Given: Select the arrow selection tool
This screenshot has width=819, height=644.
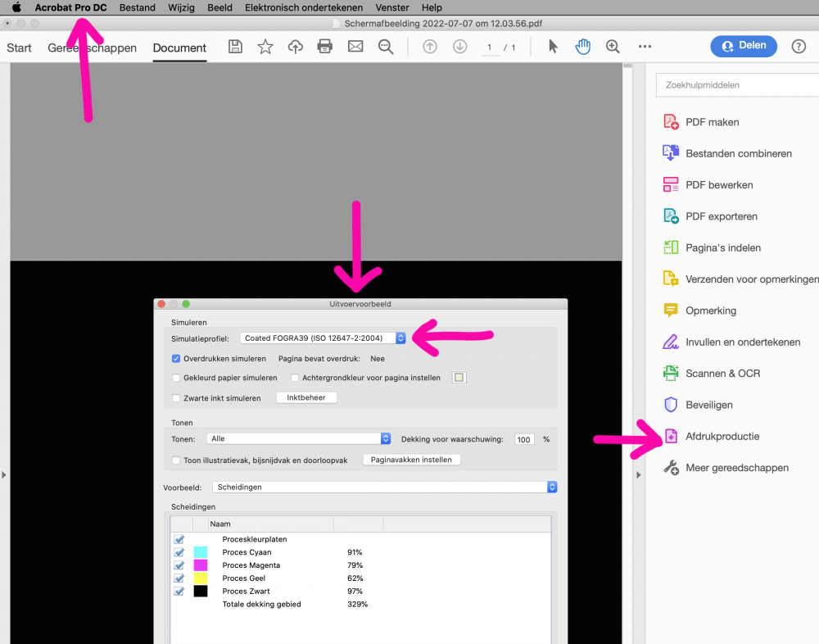Looking at the screenshot, I should (x=553, y=47).
